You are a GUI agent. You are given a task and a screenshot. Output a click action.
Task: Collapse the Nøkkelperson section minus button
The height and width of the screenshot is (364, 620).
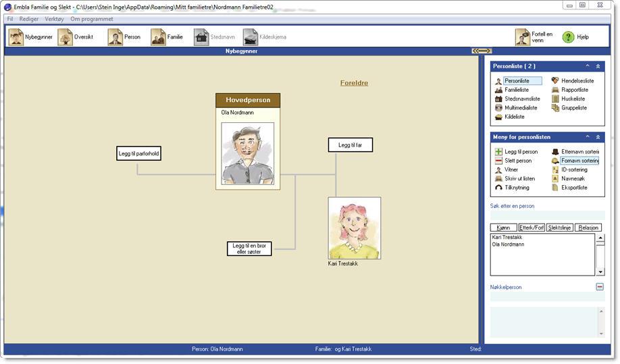click(x=599, y=287)
